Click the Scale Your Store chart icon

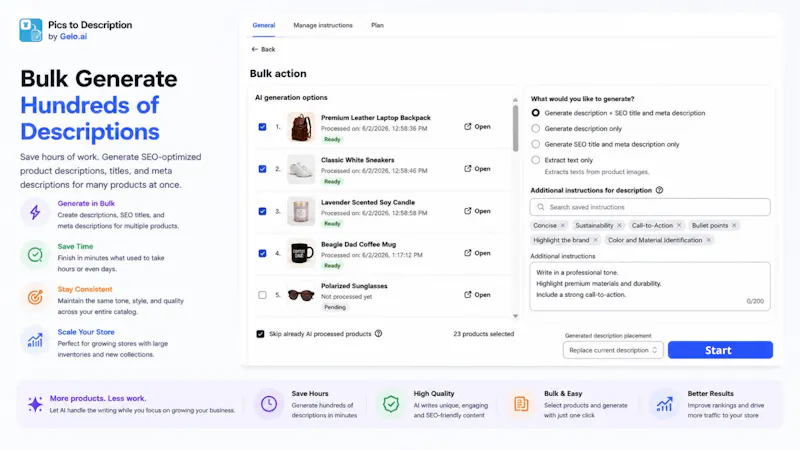coord(35,340)
